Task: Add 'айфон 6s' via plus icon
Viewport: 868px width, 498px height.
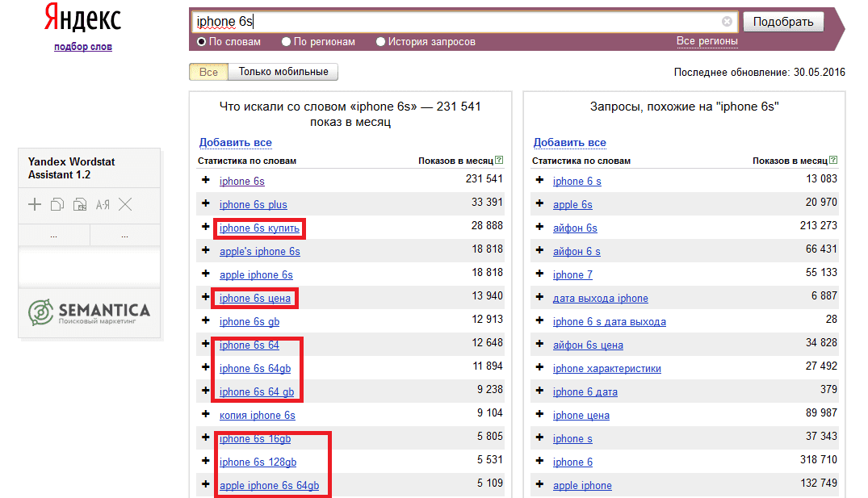Action: (539, 226)
